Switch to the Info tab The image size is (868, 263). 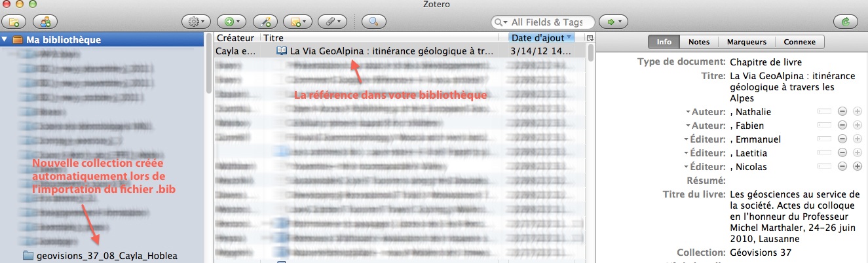tap(664, 42)
